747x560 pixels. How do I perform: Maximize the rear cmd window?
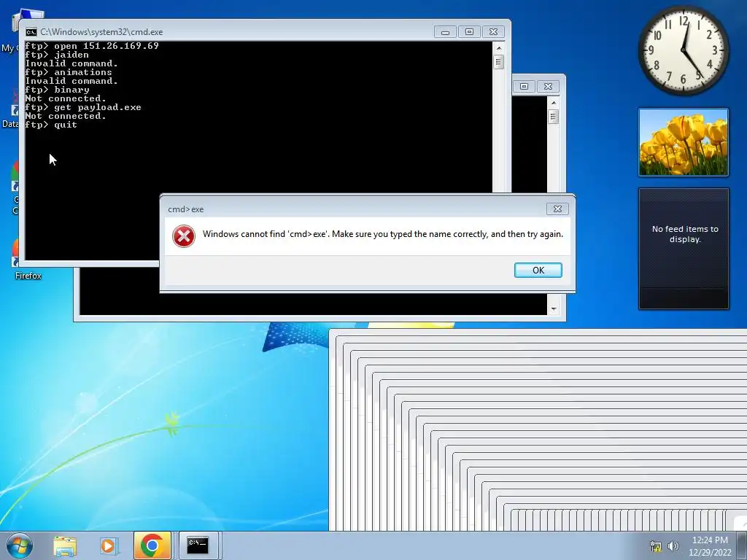coord(524,86)
